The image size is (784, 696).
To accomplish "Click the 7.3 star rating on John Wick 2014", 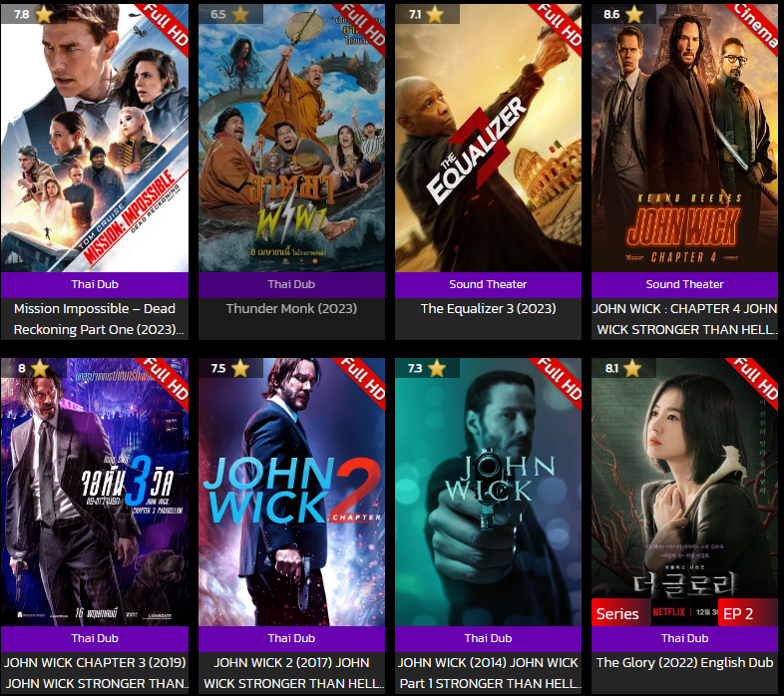I will tap(426, 368).
